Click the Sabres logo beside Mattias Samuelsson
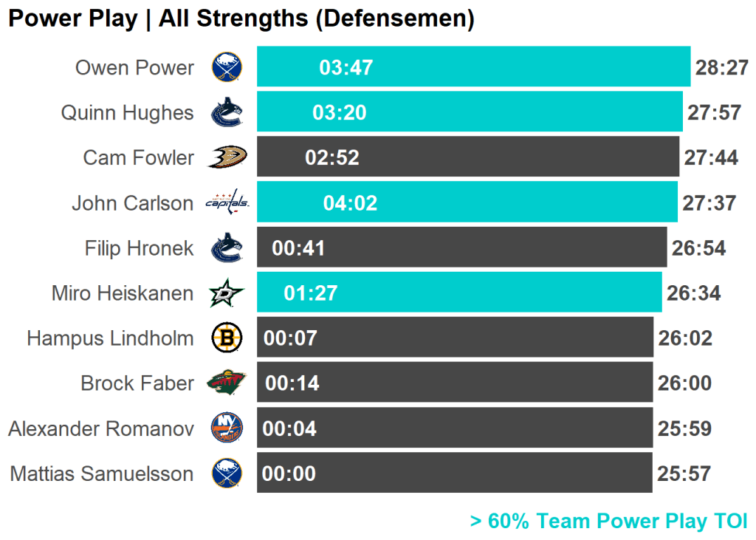This screenshot has height=540, width=756. click(x=227, y=474)
